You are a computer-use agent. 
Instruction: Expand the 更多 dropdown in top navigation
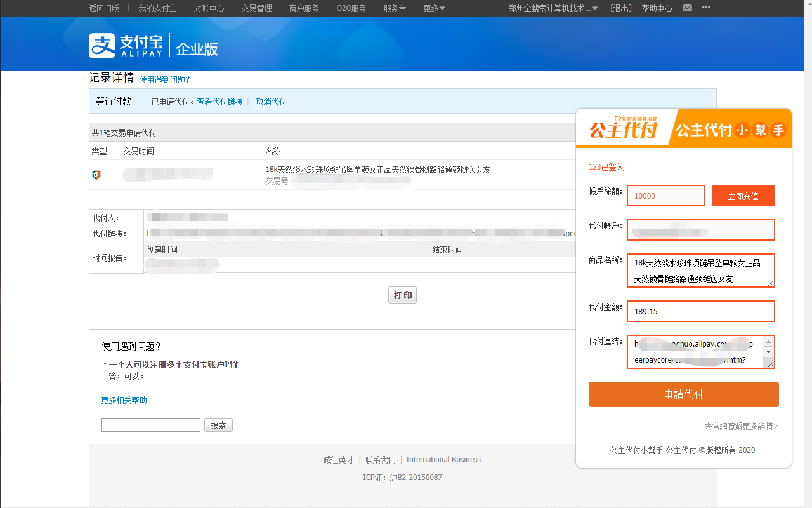434,8
